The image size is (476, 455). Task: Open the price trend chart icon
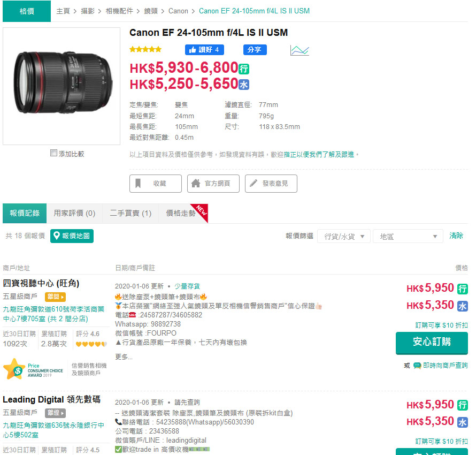300,50
